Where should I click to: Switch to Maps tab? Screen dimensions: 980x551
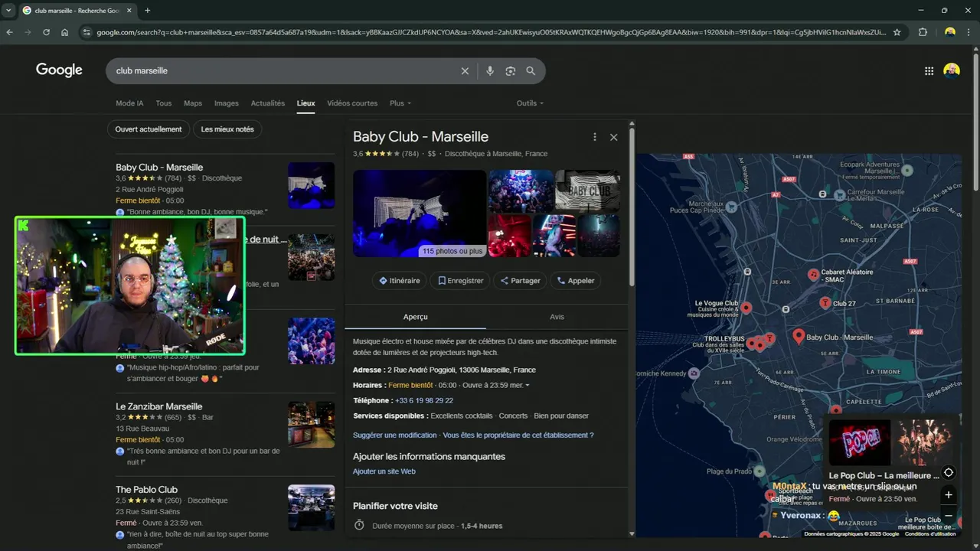[193, 103]
